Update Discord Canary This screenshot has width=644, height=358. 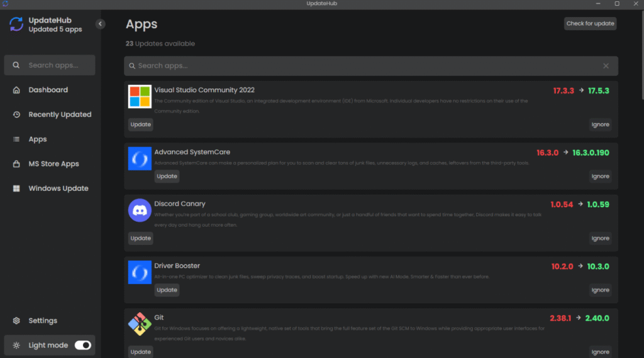(140, 238)
